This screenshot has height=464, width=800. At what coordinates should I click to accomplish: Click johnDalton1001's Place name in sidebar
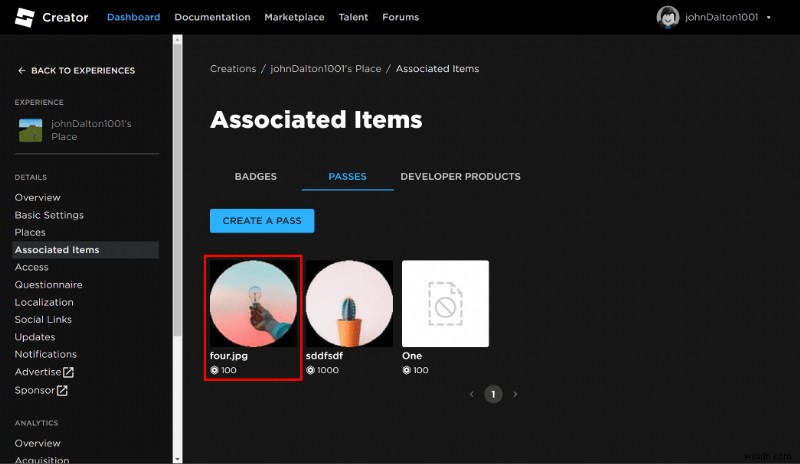click(91, 130)
